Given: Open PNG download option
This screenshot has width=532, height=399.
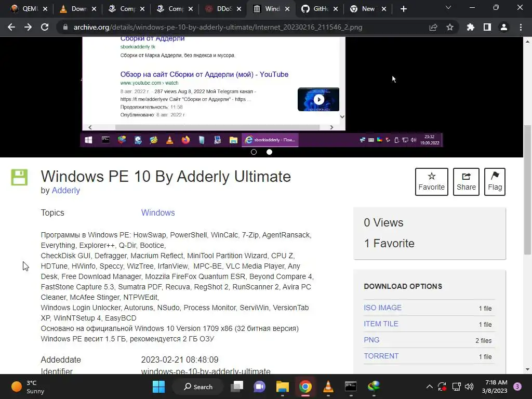Looking at the screenshot, I should click(x=371, y=340).
